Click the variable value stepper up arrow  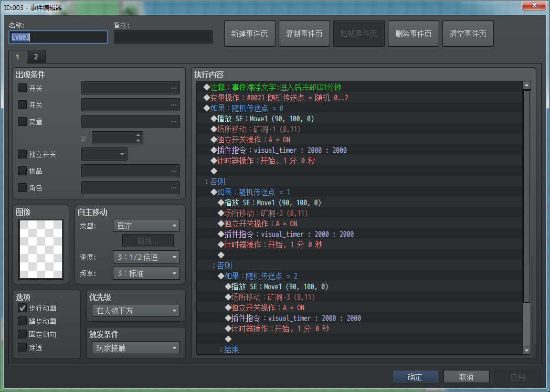138,135
